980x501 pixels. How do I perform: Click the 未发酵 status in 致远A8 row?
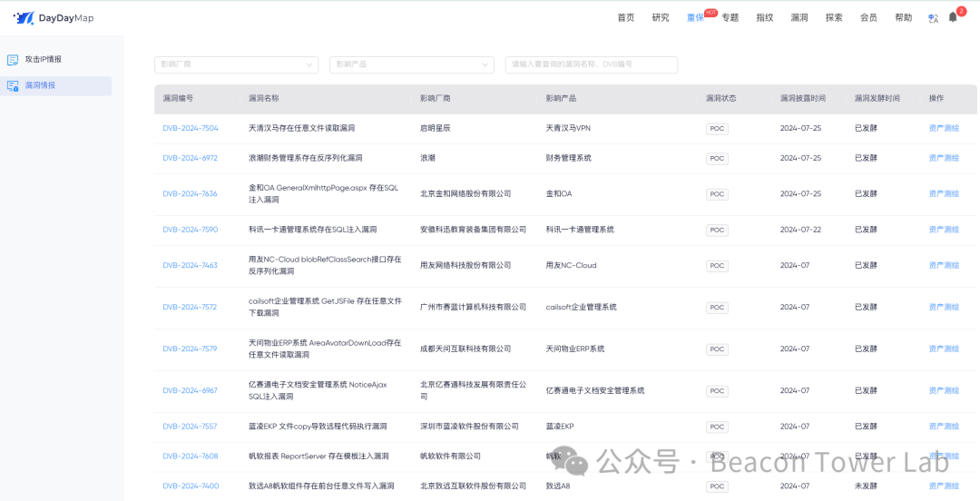click(x=866, y=486)
